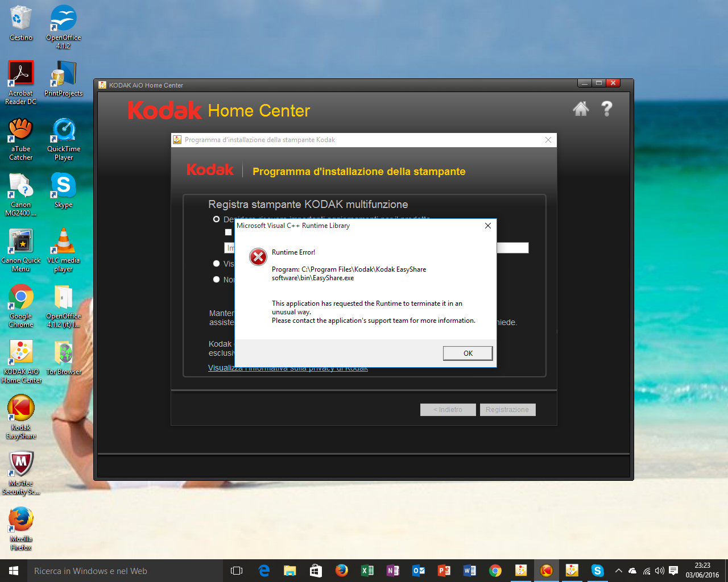Open Skype from the taskbar

(x=597, y=571)
